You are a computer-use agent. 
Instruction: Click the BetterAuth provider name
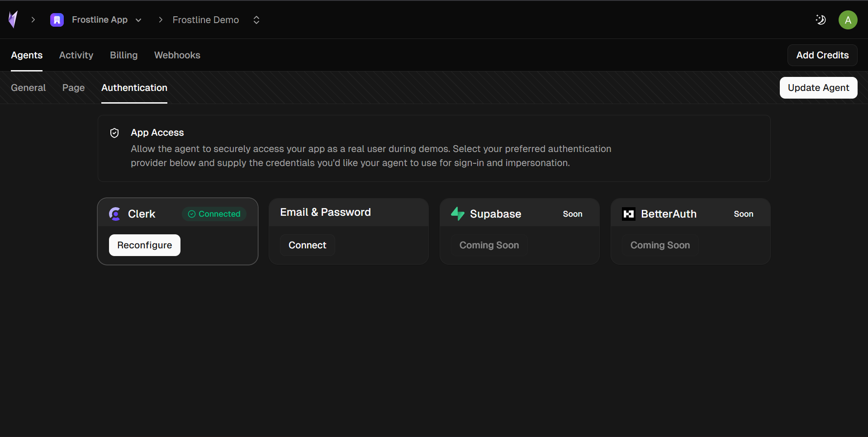(x=669, y=214)
